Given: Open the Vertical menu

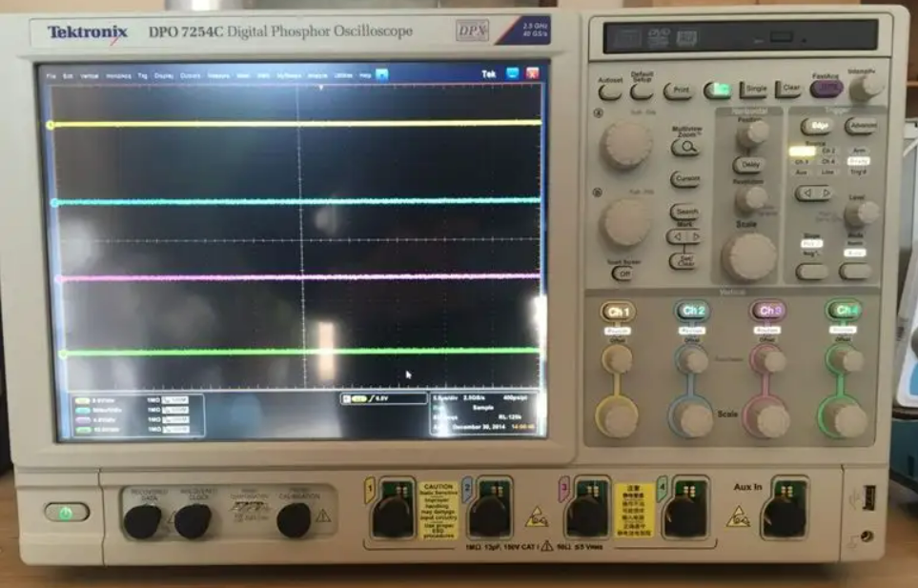Looking at the screenshot, I should [89, 76].
